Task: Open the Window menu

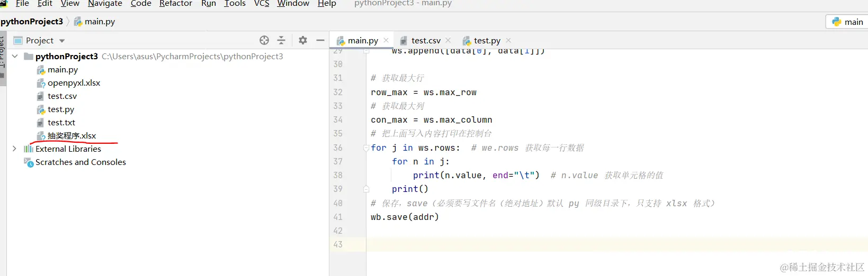Action: click(293, 3)
